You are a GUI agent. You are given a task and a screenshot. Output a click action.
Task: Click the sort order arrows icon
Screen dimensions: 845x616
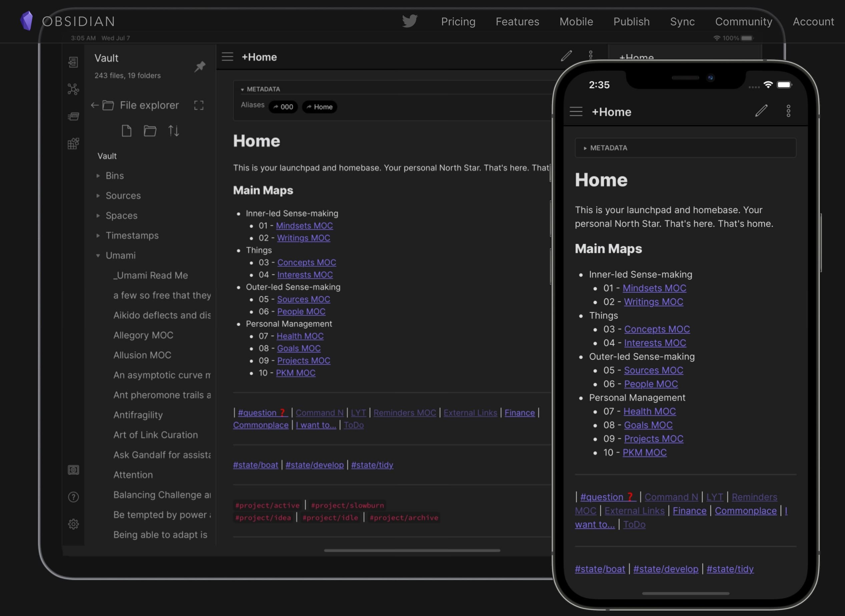tap(173, 131)
